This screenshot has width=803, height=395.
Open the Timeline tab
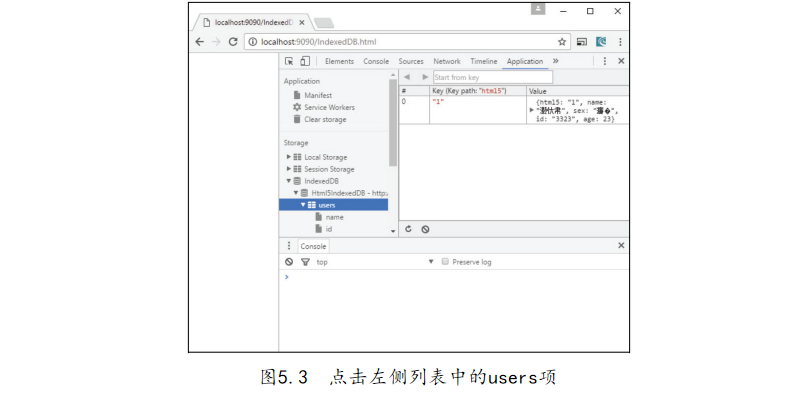(x=483, y=61)
